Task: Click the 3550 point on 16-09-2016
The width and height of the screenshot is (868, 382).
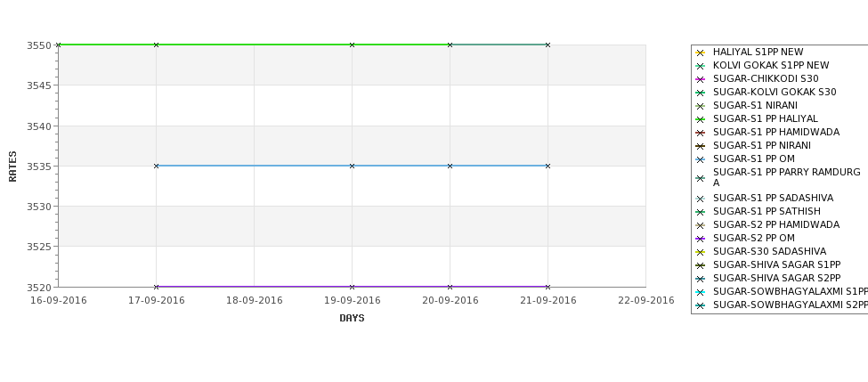Action: click(x=58, y=45)
